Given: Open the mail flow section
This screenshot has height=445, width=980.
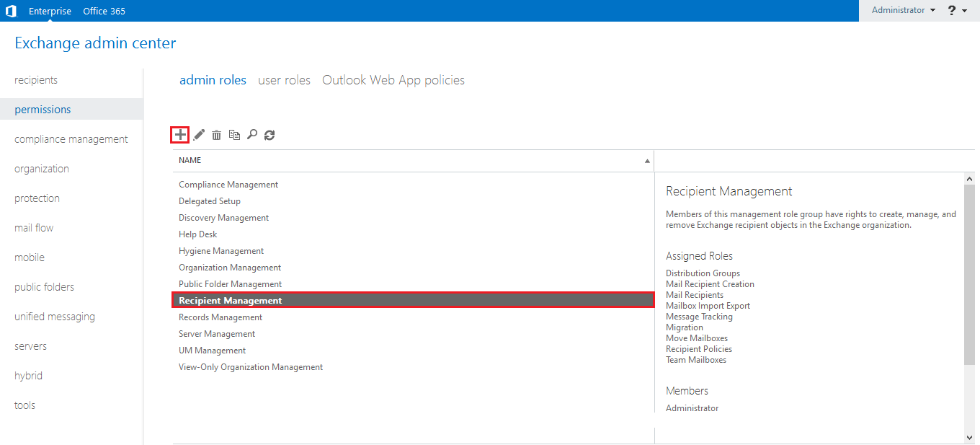Looking at the screenshot, I should (34, 228).
